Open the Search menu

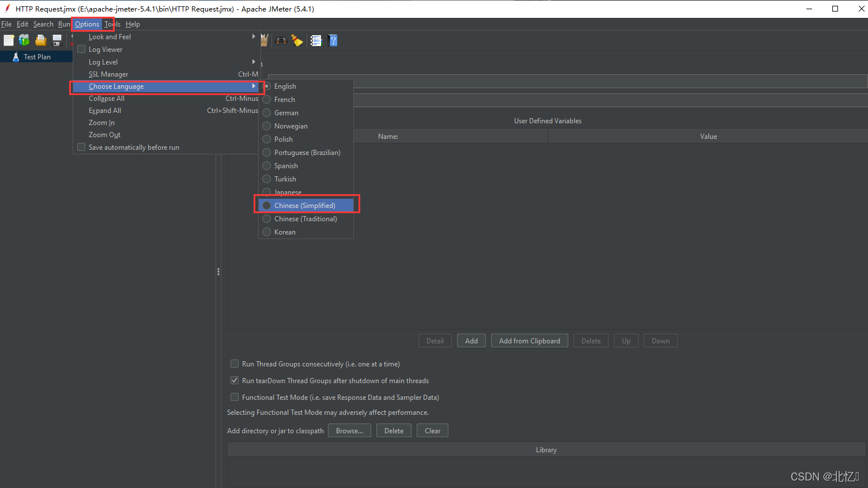coord(43,24)
